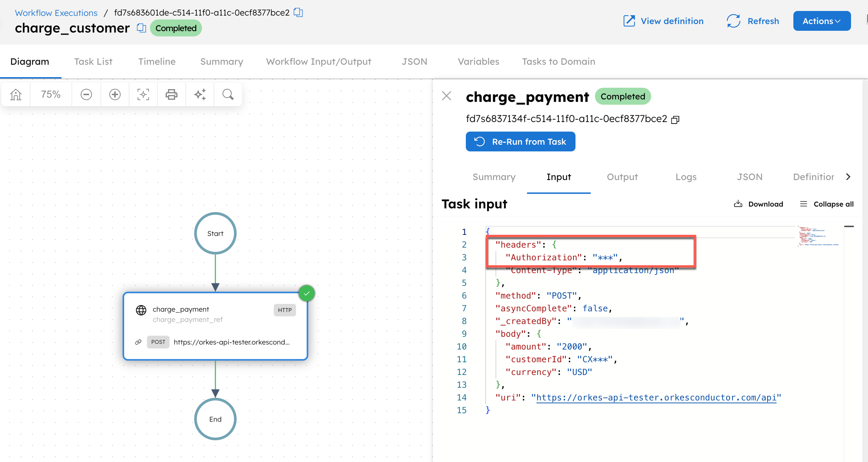The height and width of the screenshot is (462, 868).
Task: Open the diagram search magnifier
Action: pos(228,94)
